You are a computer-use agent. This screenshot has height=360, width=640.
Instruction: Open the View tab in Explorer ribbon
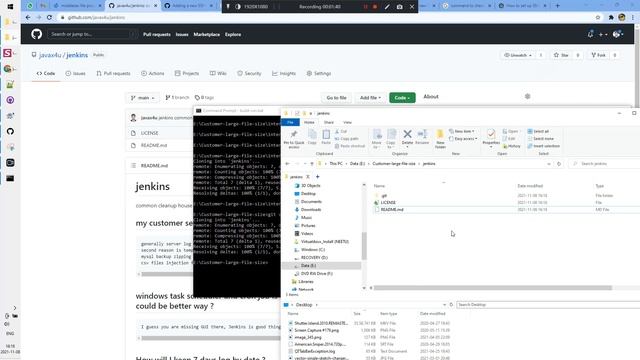click(347, 122)
